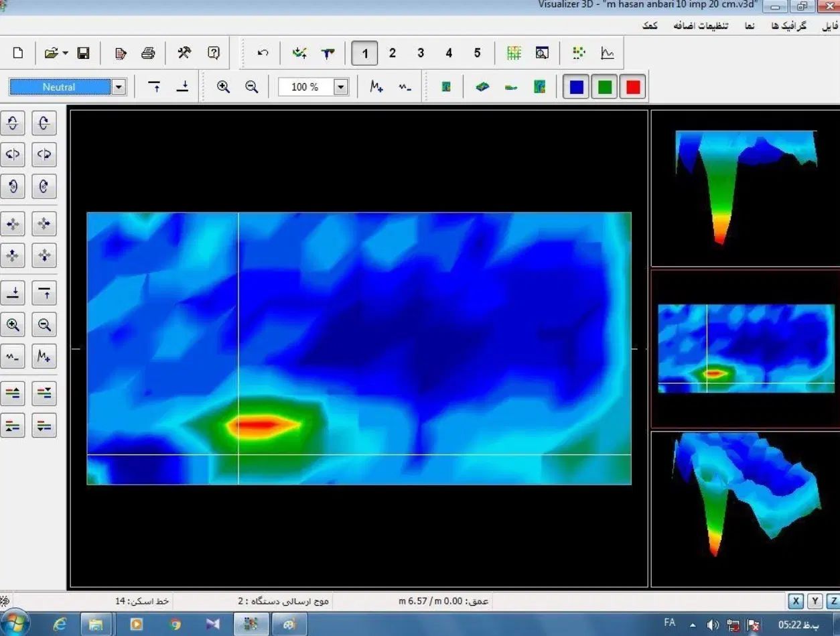Image resolution: width=840 pixels, height=636 pixels.
Task: Select the flat green side-view icon
Action: point(510,87)
